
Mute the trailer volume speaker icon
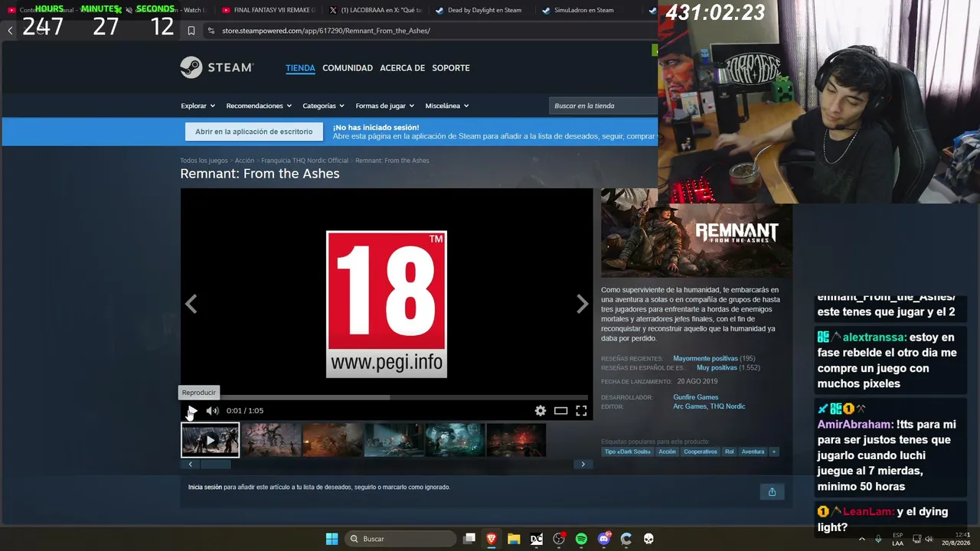click(212, 411)
